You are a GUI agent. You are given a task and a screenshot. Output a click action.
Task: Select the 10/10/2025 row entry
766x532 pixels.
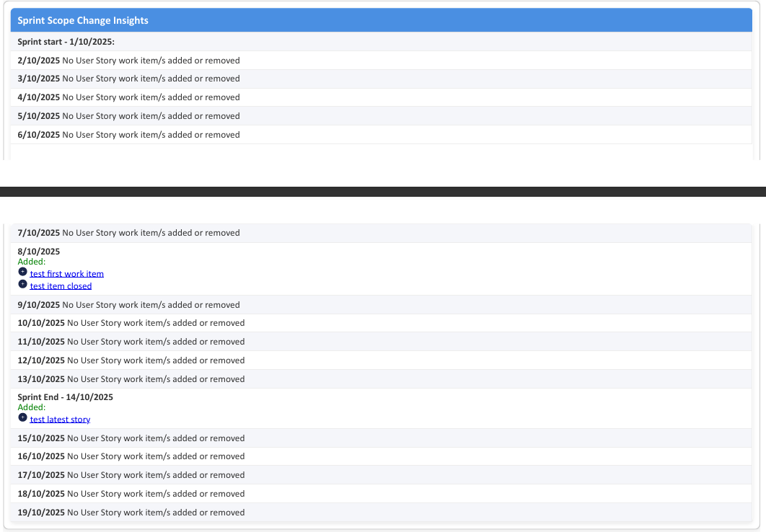click(131, 323)
